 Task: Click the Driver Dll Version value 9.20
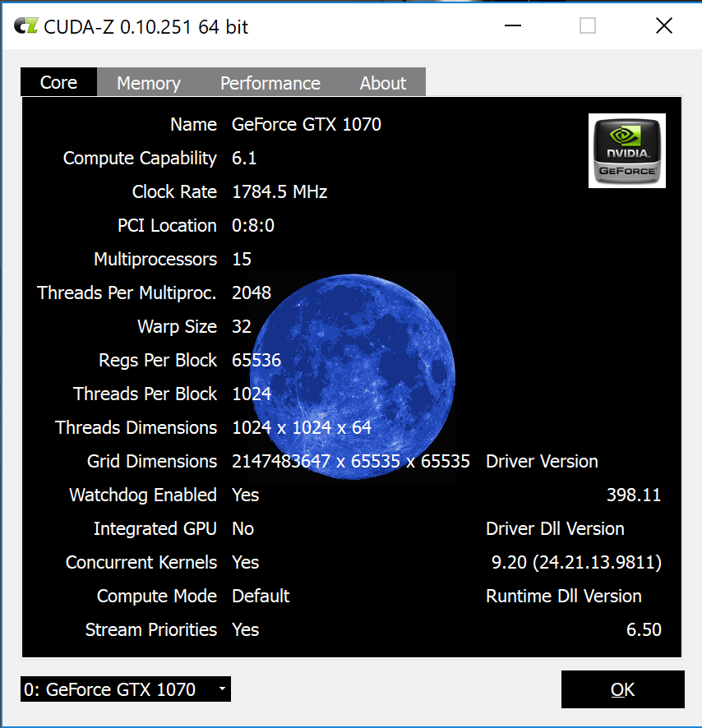click(575, 563)
